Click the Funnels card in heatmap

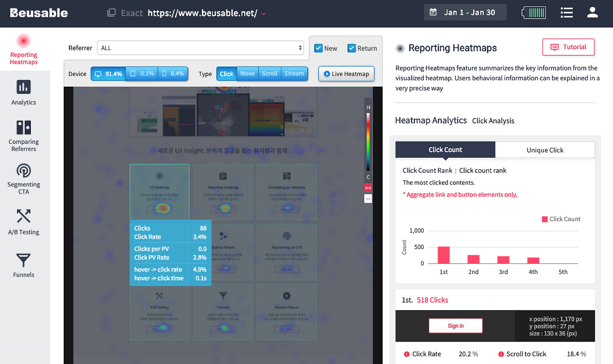[223, 312]
